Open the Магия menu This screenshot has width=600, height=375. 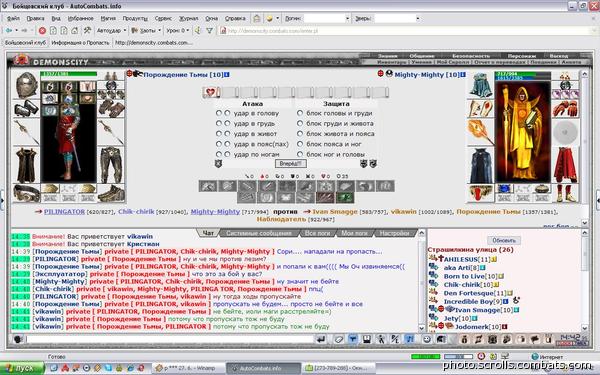(108, 18)
